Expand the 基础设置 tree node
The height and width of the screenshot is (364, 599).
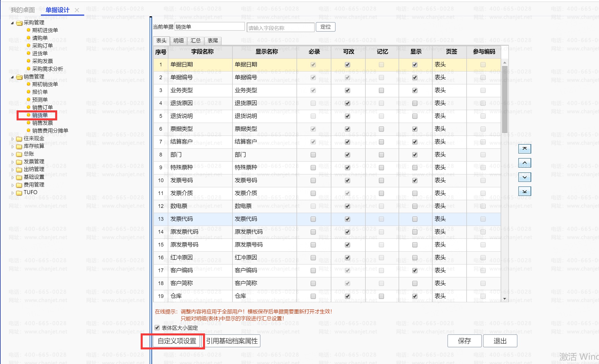click(x=12, y=177)
